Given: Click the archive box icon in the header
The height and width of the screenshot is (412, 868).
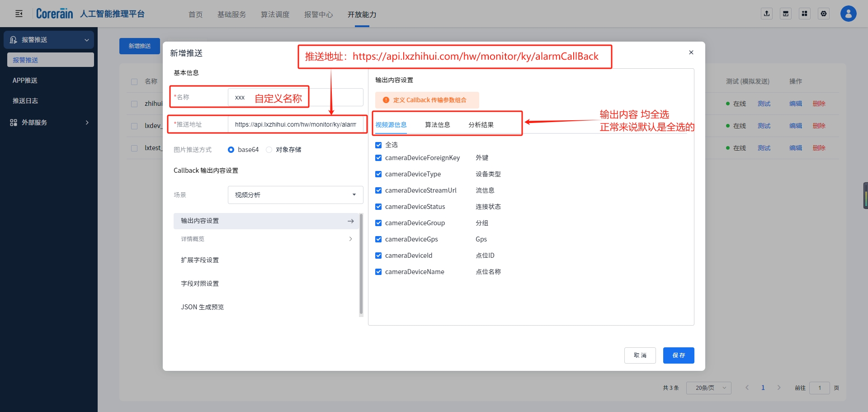Looking at the screenshot, I should [x=786, y=14].
